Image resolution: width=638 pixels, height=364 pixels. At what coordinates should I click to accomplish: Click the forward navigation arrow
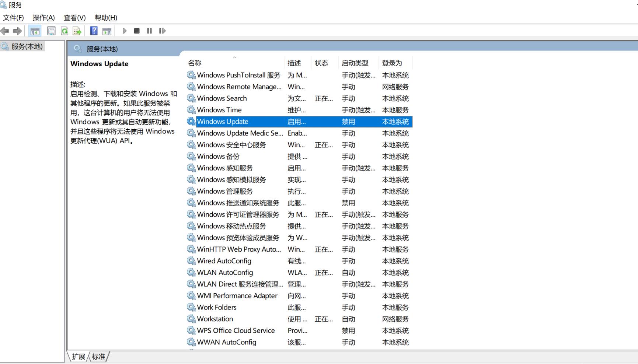(17, 31)
